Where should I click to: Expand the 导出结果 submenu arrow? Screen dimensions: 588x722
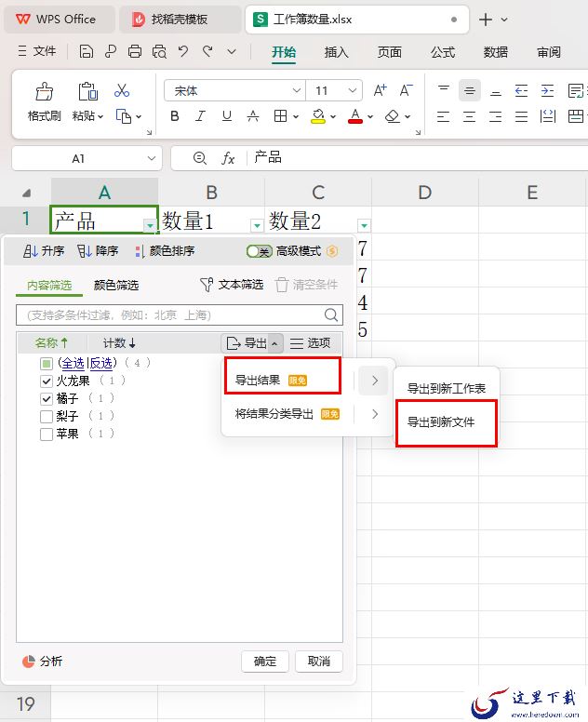(x=375, y=381)
